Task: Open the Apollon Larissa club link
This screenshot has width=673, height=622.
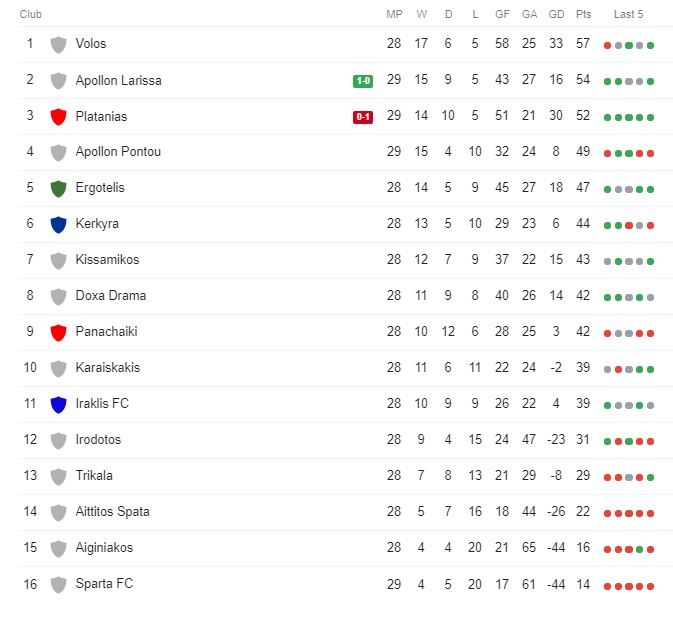Action: point(118,80)
